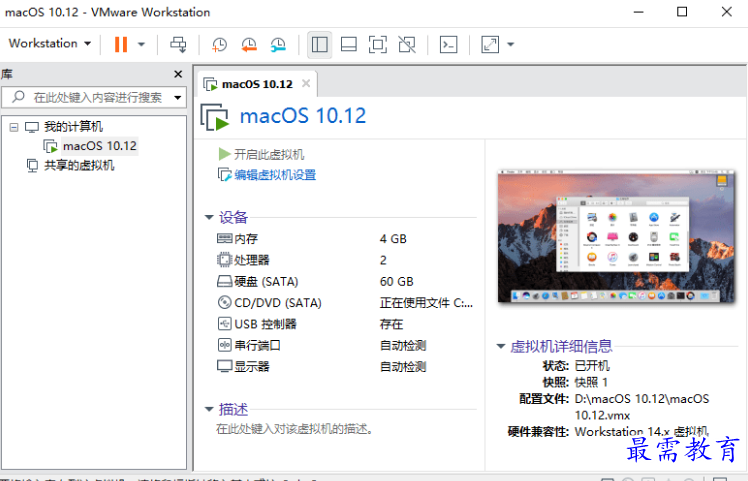Click the VM description text field
Image resolution: width=748 pixels, height=481 pixels.
point(294,429)
